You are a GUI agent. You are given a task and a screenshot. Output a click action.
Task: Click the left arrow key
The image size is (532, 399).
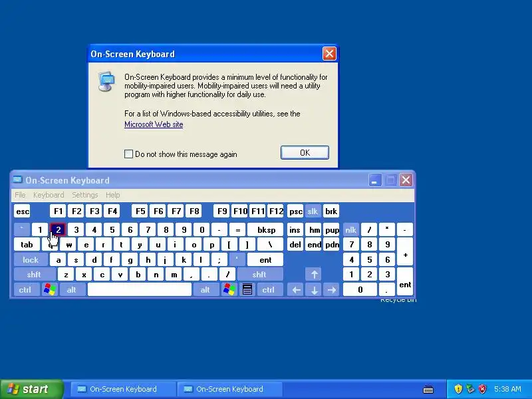click(296, 289)
